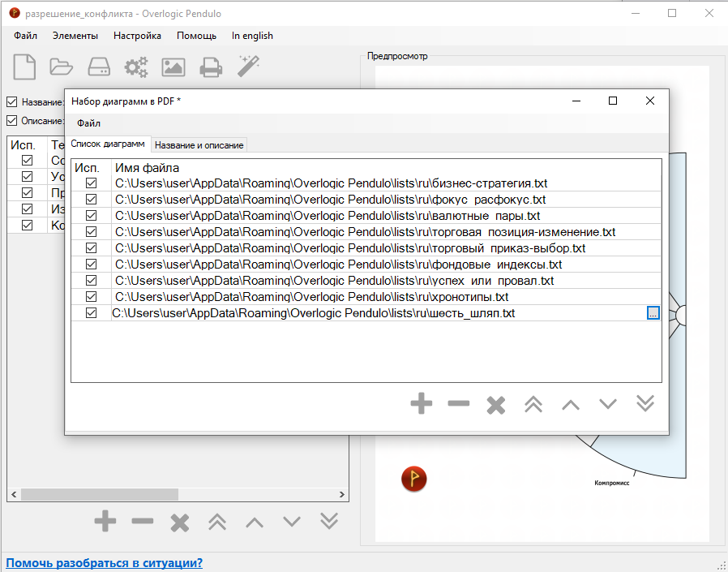Image resolution: width=728 pixels, height=572 pixels.
Task: Click main window double up arrow icon
Action: [x=217, y=522]
